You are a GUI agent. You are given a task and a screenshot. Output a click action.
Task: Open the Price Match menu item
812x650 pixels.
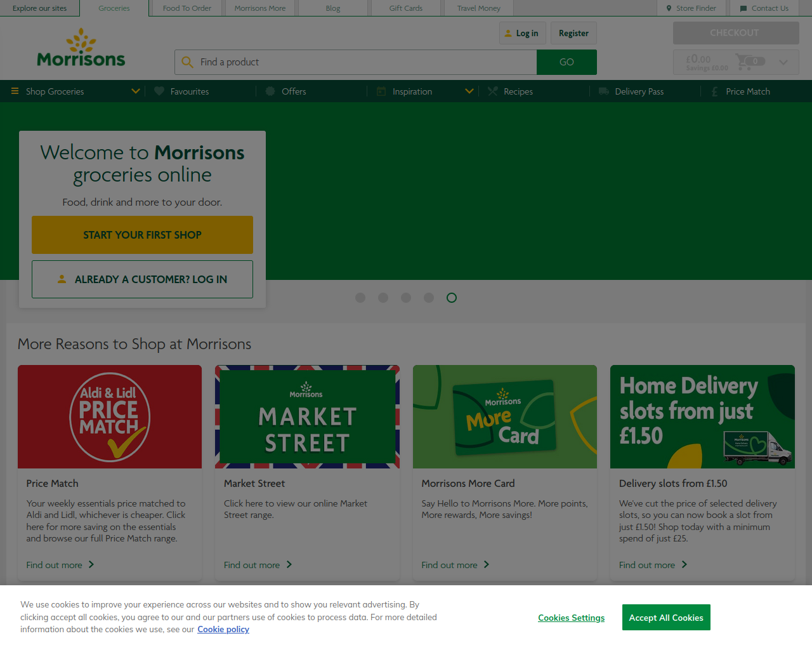[x=747, y=91]
